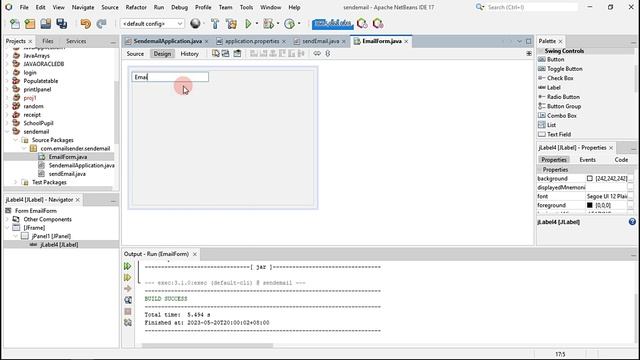
Task: Select SendemailApplication.java in Projects tree
Action: (x=81, y=165)
